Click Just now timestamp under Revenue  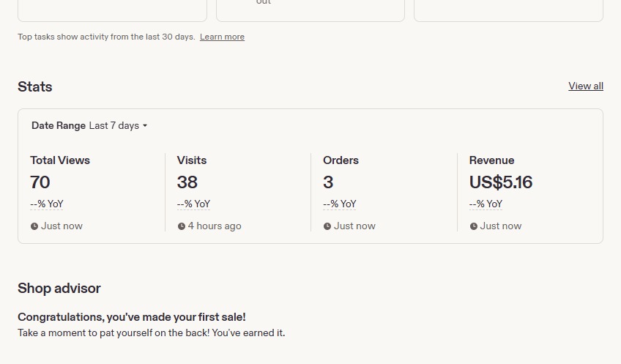(501, 226)
